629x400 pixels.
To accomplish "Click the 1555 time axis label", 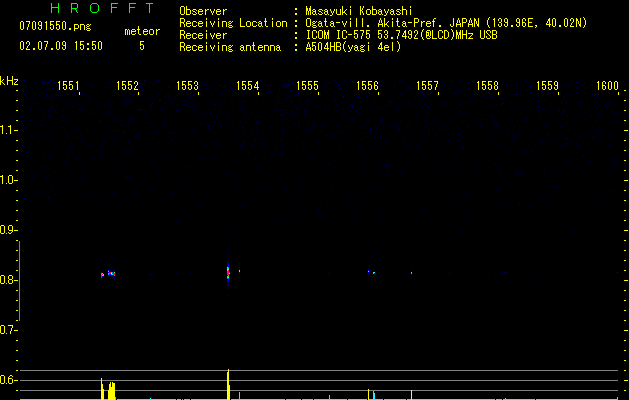I will click(x=307, y=85).
